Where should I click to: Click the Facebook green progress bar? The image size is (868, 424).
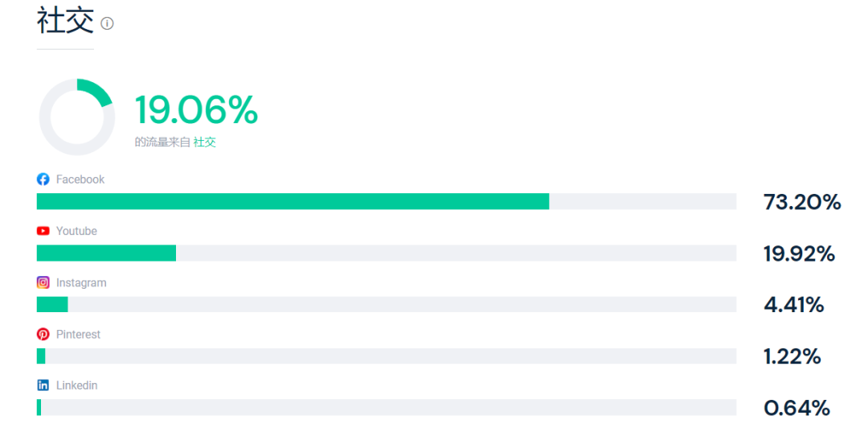pos(293,201)
